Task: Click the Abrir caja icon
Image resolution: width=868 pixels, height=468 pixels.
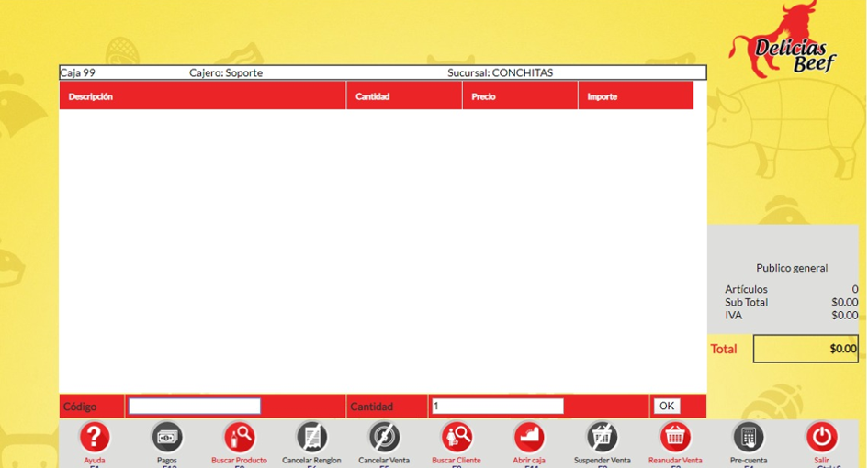Action: point(529,438)
